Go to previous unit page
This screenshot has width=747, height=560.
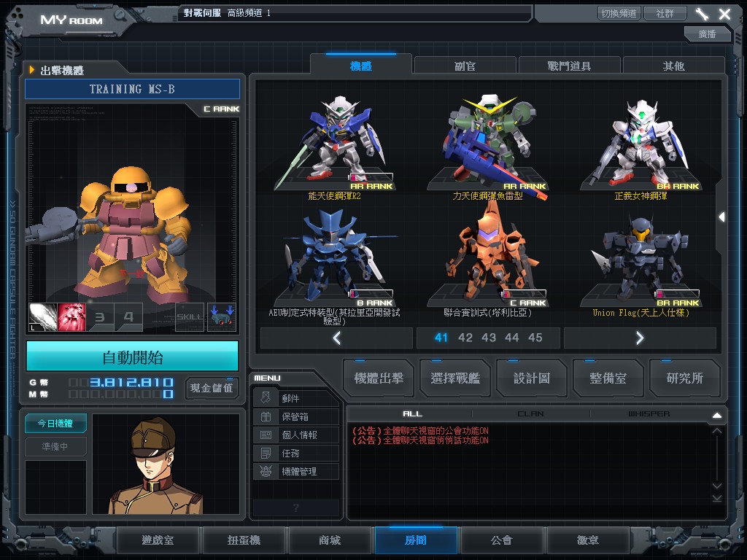pos(337,338)
